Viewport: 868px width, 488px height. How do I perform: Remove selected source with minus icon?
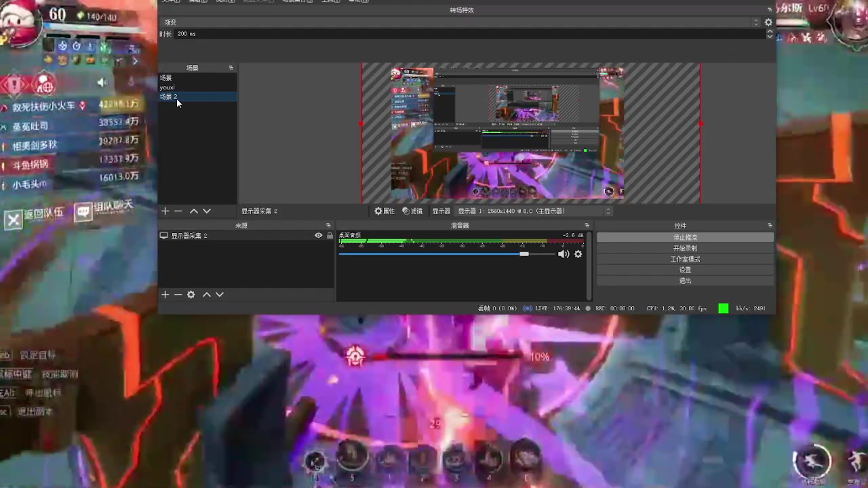178,294
